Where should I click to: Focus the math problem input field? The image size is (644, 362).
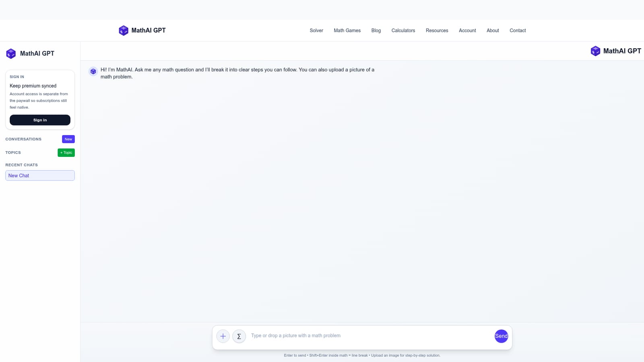pos(370,336)
